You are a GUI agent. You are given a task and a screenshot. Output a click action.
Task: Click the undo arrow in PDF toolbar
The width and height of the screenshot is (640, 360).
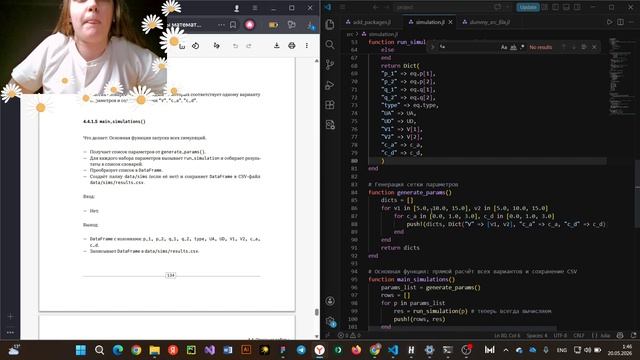coord(235,46)
